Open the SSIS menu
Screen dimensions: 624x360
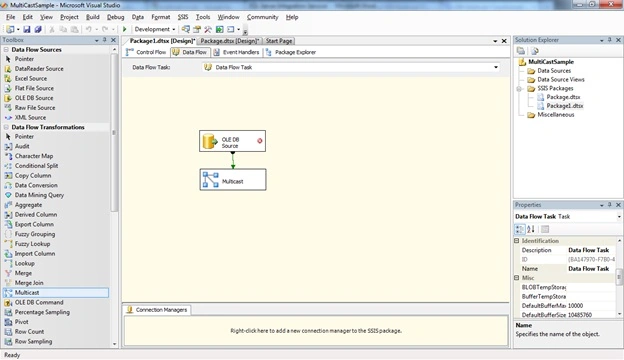[x=183, y=17]
